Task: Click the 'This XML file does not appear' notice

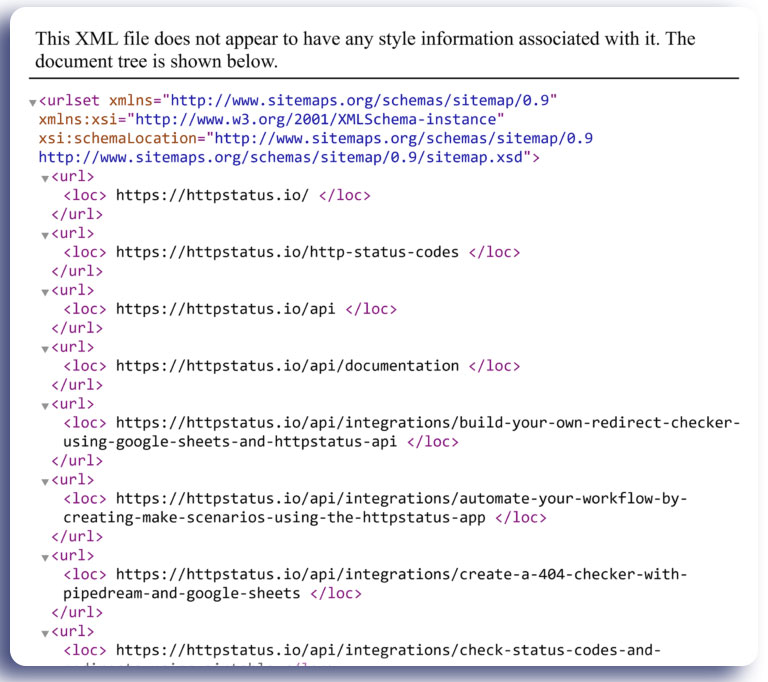Action: point(365,49)
